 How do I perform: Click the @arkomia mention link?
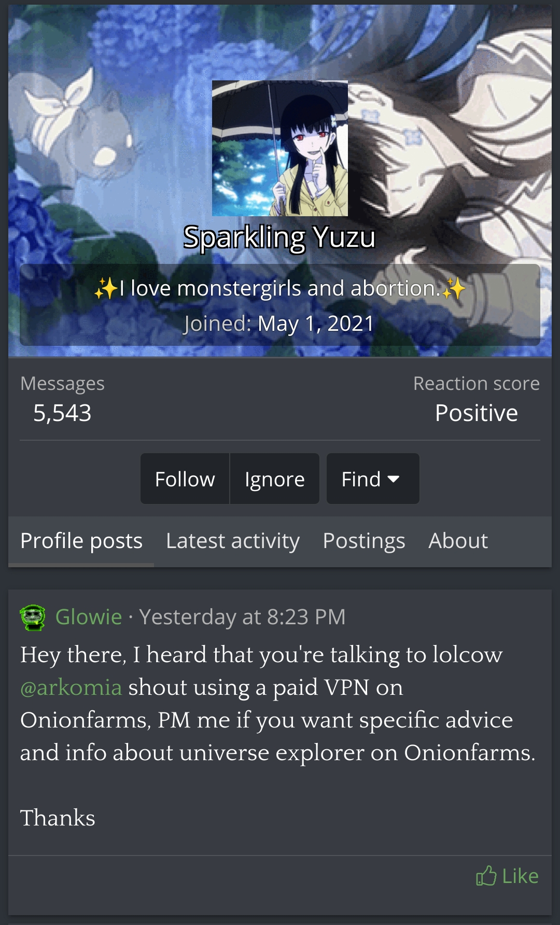pos(71,688)
